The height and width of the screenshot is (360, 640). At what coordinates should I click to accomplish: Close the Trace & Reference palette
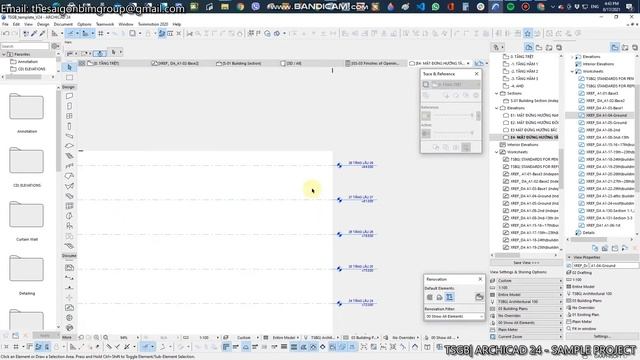(476, 74)
